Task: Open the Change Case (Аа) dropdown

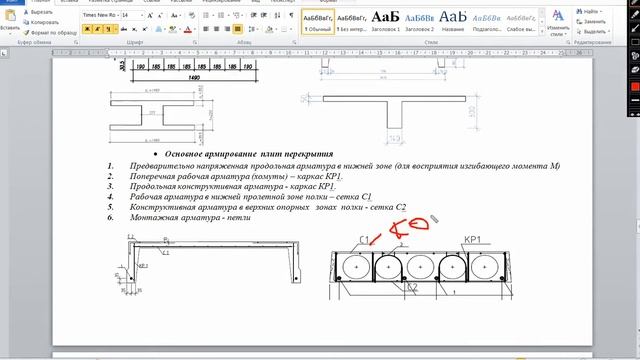Action: pos(176,16)
